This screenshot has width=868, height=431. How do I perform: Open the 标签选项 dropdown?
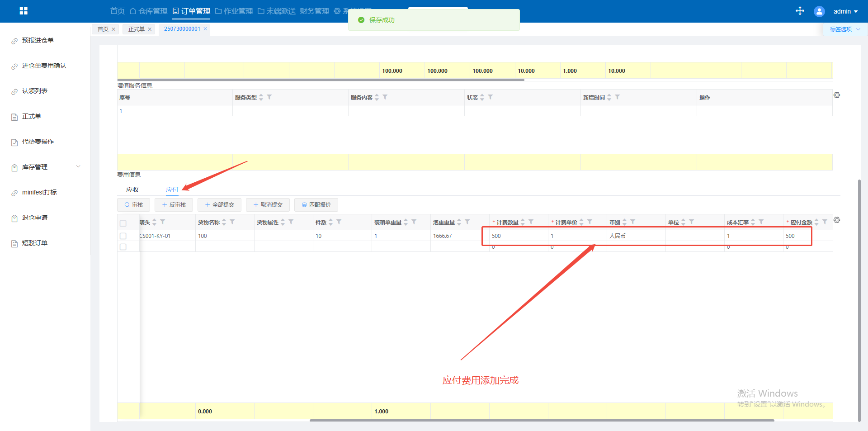tap(844, 29)
